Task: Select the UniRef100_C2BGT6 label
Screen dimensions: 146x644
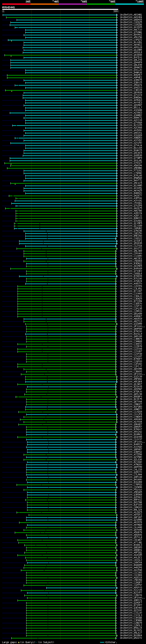Action: (x=131, y=595)
